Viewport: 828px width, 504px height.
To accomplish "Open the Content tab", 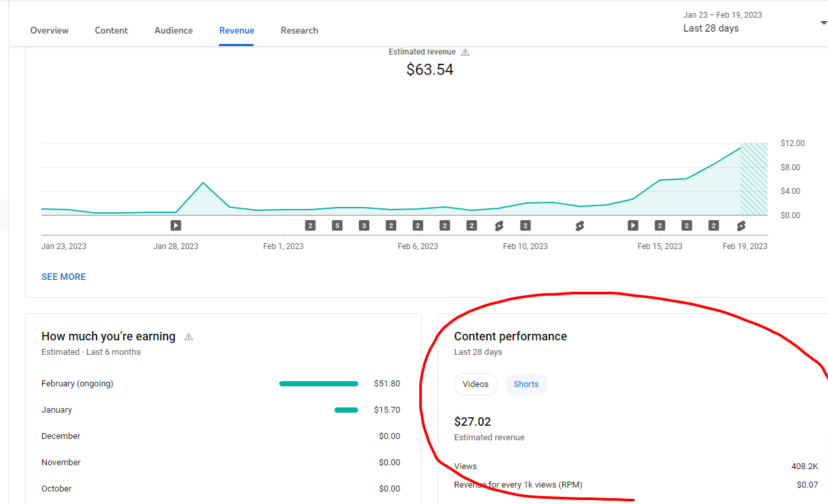I will 112,30.
